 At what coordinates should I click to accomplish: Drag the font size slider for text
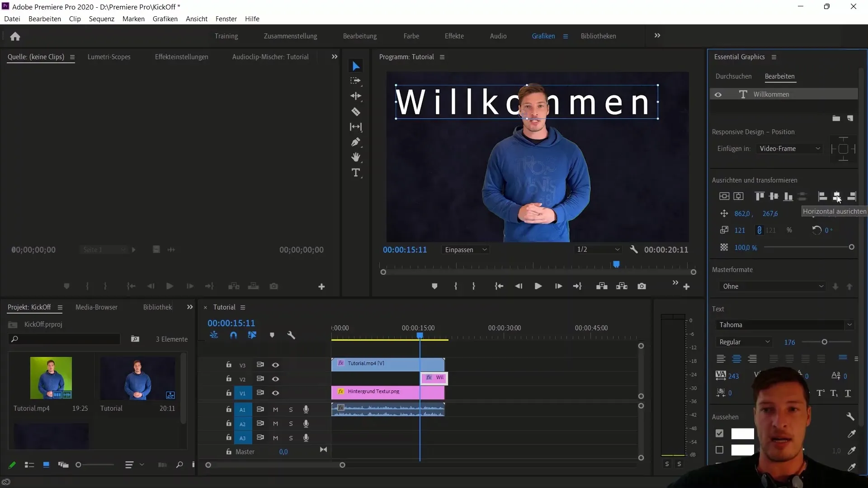tap(825, 342)
